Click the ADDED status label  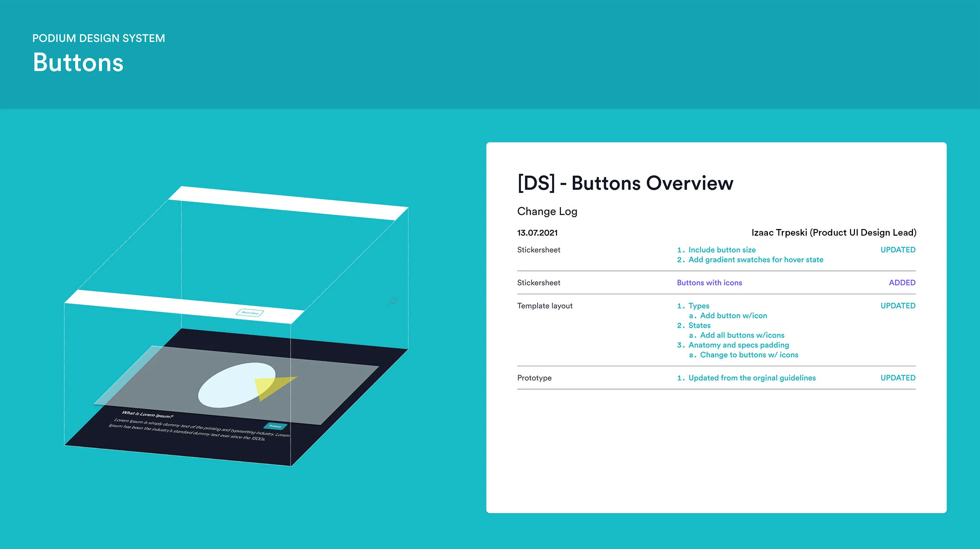902,283
